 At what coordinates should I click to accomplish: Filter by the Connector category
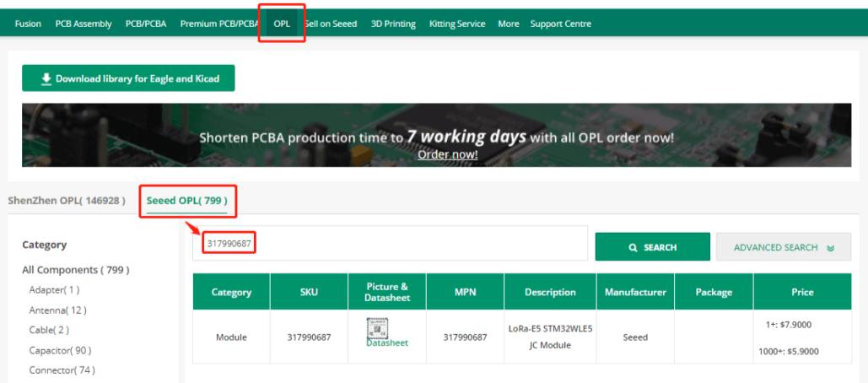click(62, 370)
